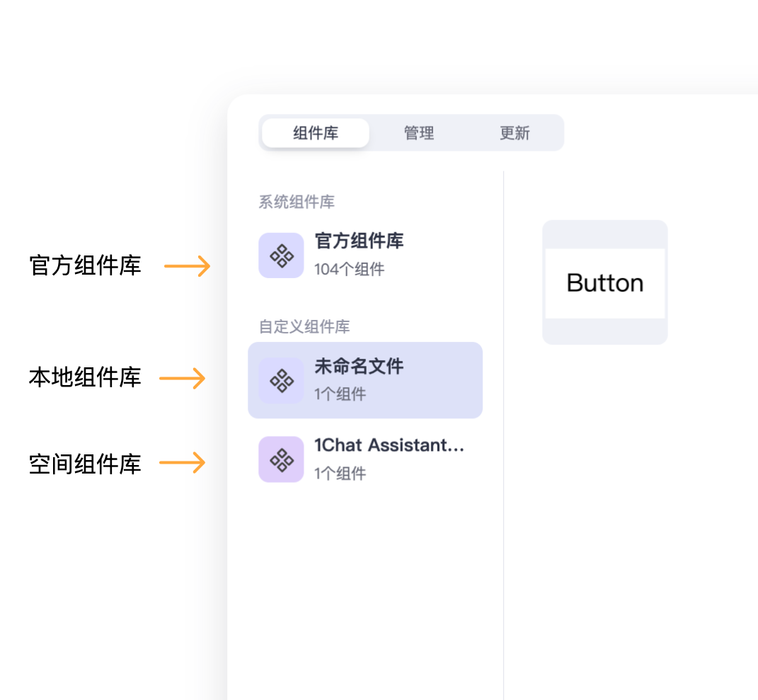This screenshot has width=758, height=700.
Task: Click the arrow pointing to 官方组件库
Action: (x=188, y=266)
